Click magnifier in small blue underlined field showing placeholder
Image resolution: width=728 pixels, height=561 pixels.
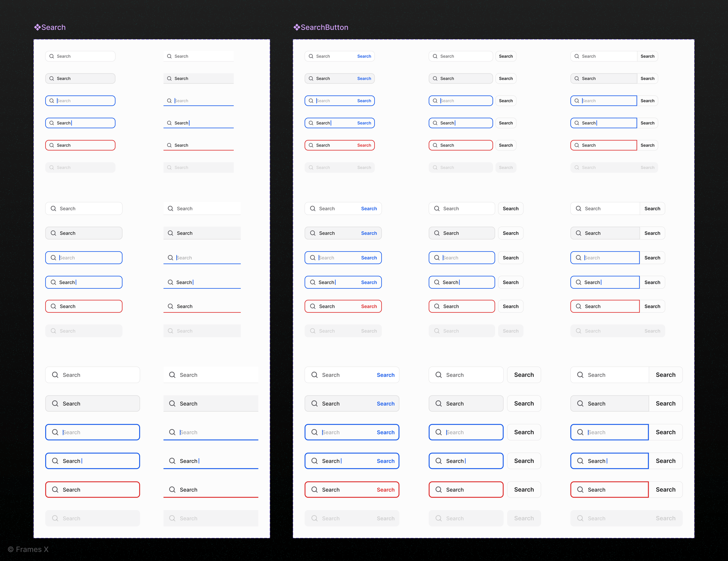[x=169, y=101]
